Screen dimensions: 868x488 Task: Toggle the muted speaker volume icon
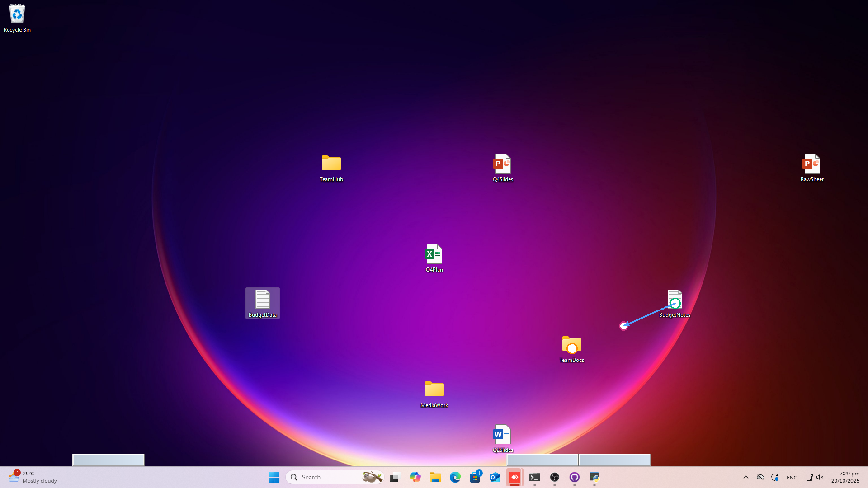(x=820, y=477)
